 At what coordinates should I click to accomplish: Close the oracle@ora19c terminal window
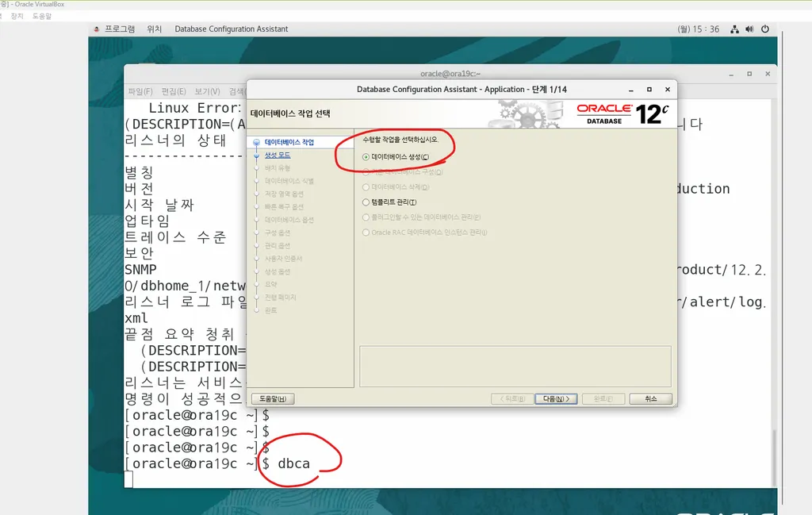768,74
